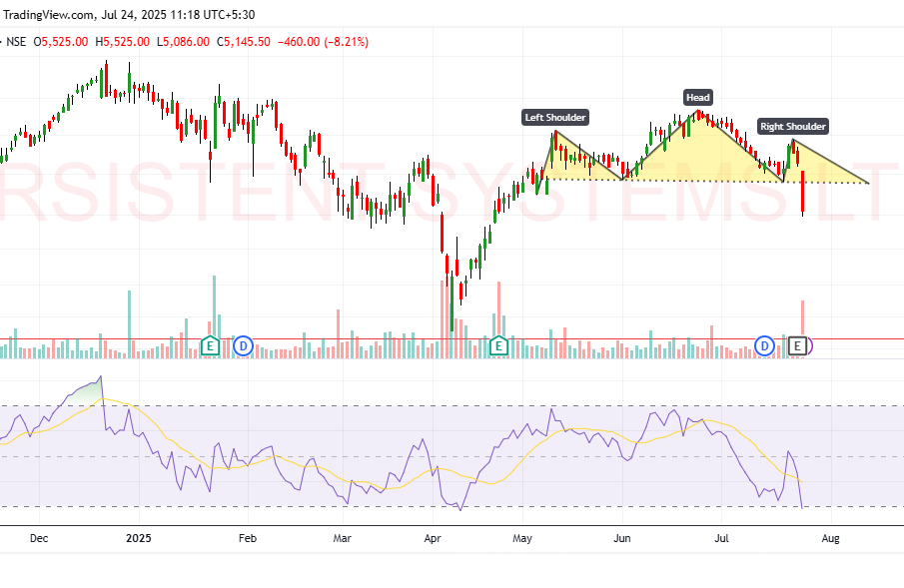Click the open price O5,525.00 value

[x=62, y=41]
